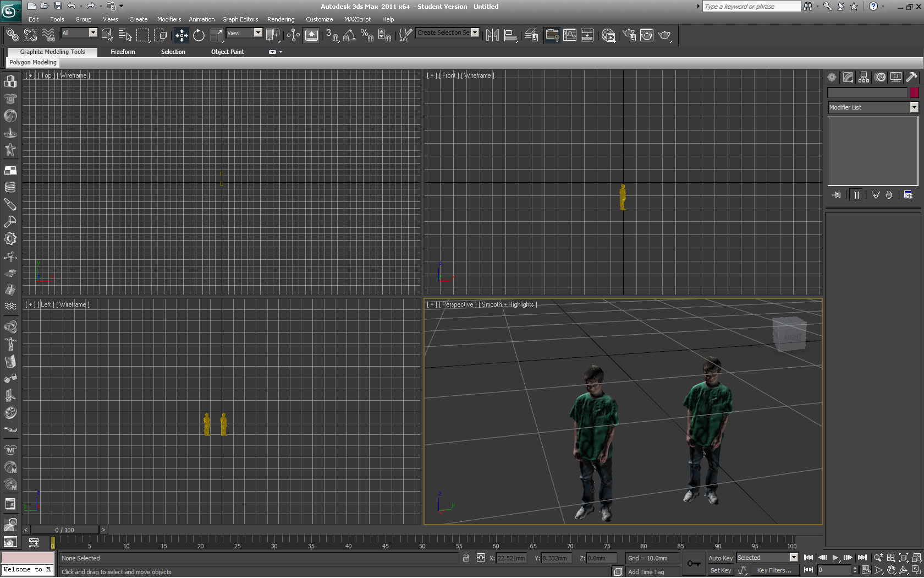Click the Set Keys large key icon
The width and height of the screenshot is (924, 578).
click(x=694, y=564)
